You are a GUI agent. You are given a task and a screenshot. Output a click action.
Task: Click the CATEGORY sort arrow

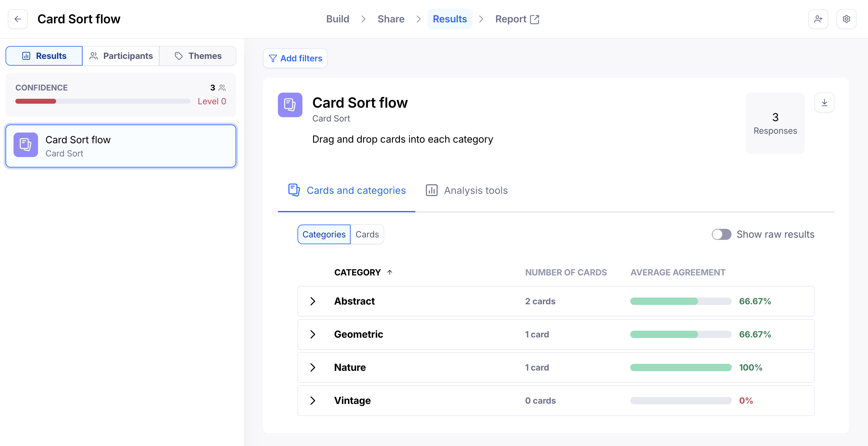[390, 272]
